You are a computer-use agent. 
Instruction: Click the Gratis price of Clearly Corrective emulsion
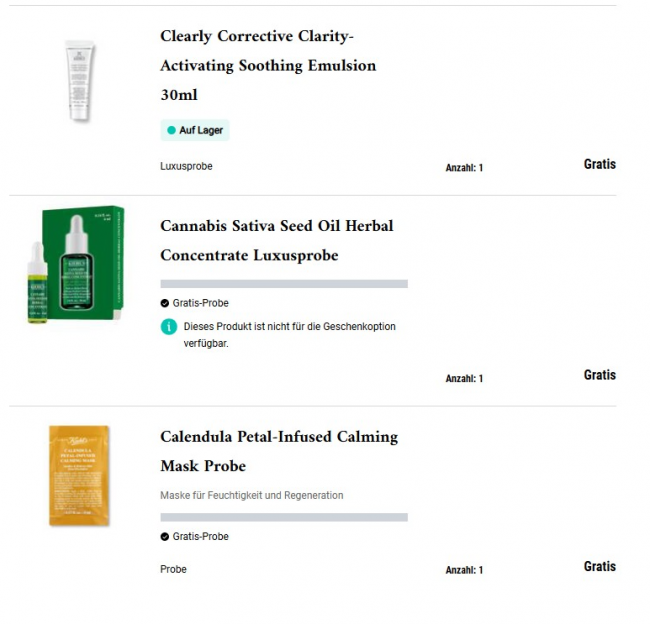599,164
